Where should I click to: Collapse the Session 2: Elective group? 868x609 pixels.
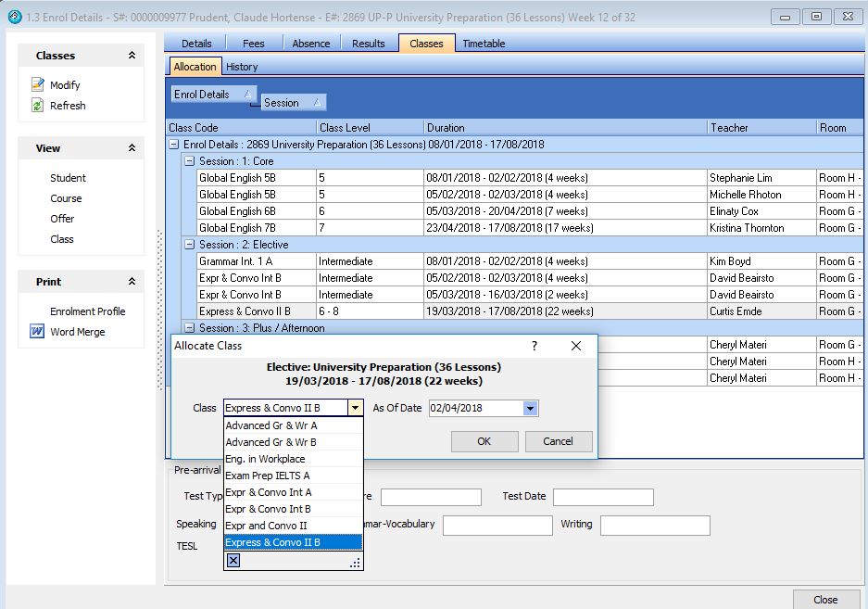(x=190, y=245)
